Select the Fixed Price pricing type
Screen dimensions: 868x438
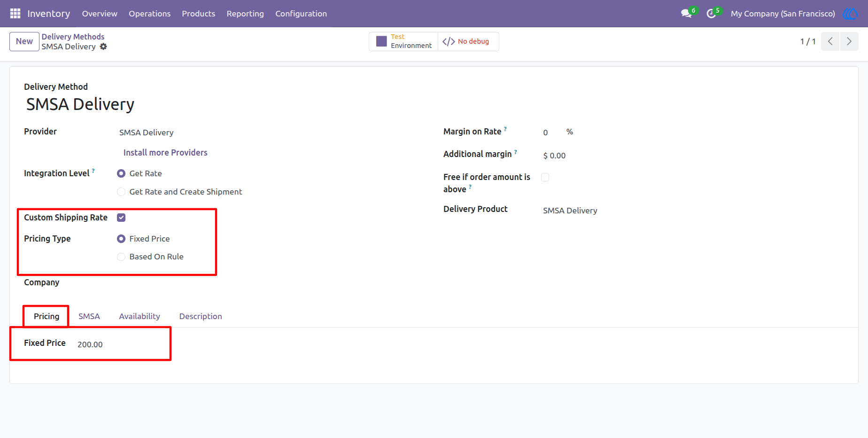pyautogui.click(x=121, y=239)
